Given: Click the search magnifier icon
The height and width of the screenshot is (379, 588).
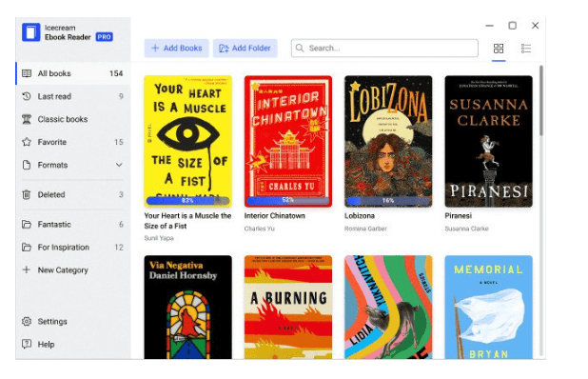Looking at the screenshot, I should 300,48.
